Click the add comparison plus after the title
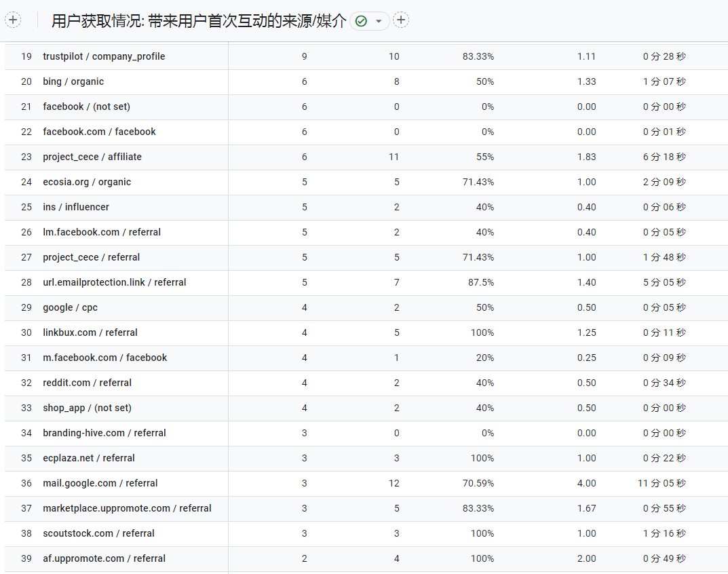The image size is (728, 574). tap(401, 20)
